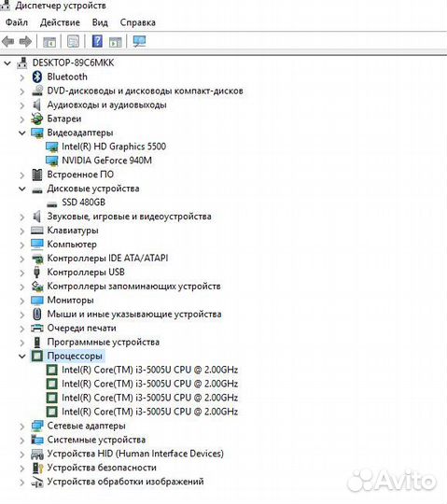This screenshot has width=447, height=504.
Task: Expand the Клавиатуры category arrow
Action: (x=21, y=231)
